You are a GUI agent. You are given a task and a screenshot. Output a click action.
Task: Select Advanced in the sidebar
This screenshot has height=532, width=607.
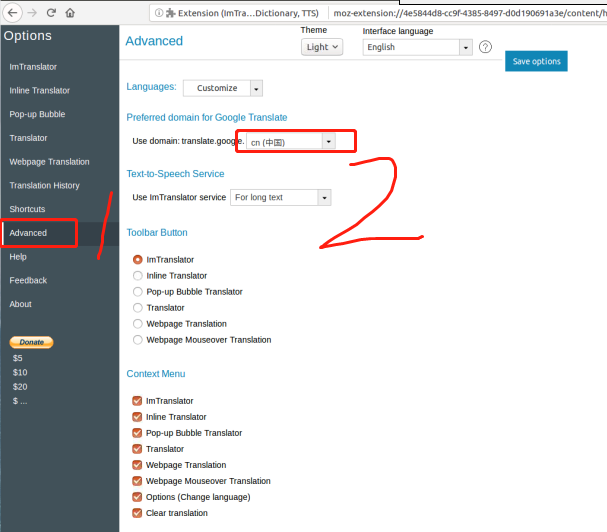point(28,233)
